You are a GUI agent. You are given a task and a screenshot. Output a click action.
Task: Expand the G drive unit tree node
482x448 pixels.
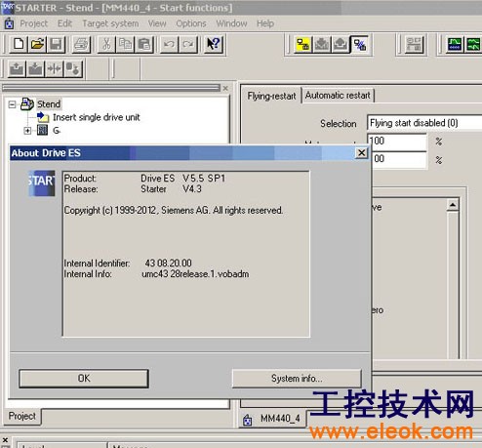pyautogui.click(x=27, y=131)
